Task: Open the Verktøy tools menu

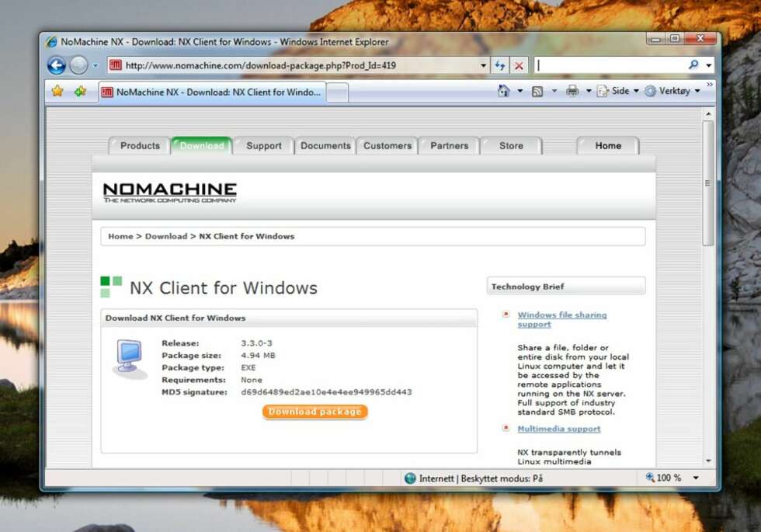Action: 672,91
